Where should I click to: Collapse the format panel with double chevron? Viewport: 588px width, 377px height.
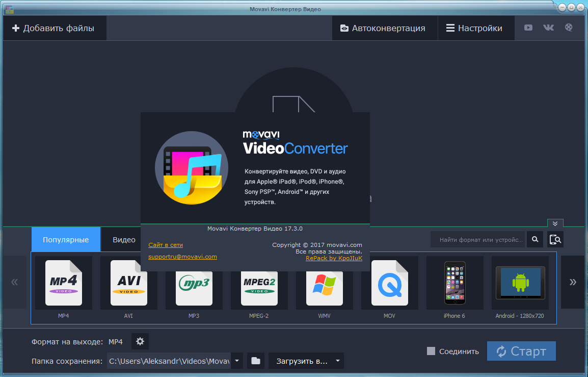(x=555, y=223)
